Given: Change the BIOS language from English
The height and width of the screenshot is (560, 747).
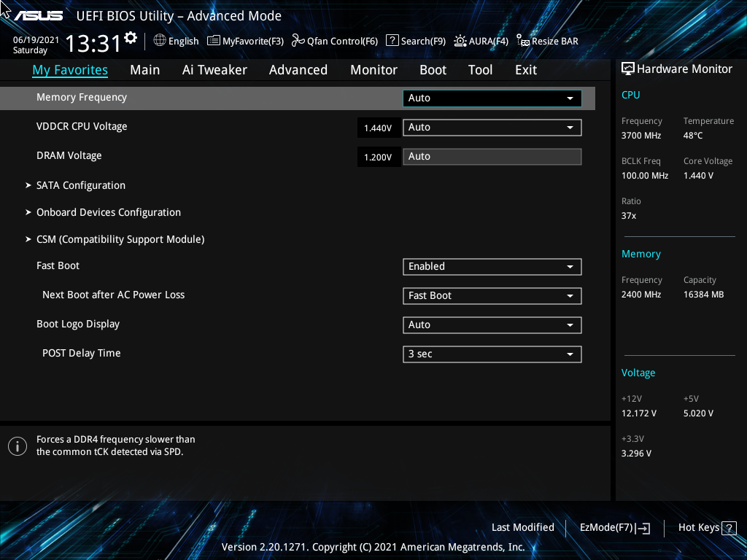Looking at the screenshot, I should pyautogui.click(x=176, y=41).
